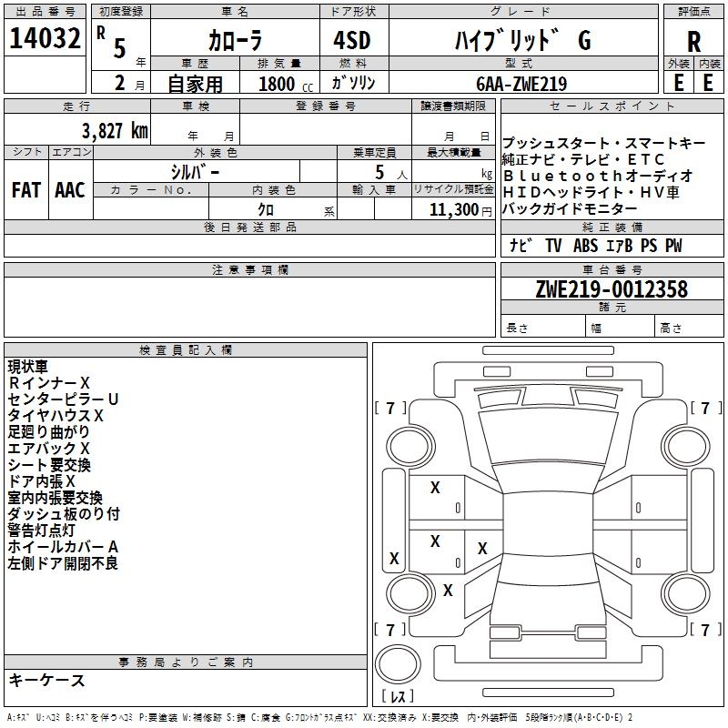Click inspector note タイヤハウスX
728x728 pixels.
coord(56,416)
